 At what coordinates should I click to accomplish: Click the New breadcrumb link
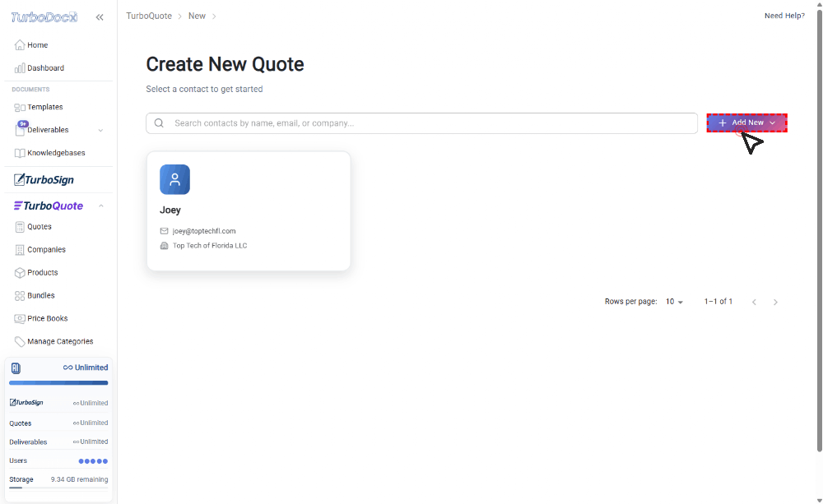click(x=197, y=16)
